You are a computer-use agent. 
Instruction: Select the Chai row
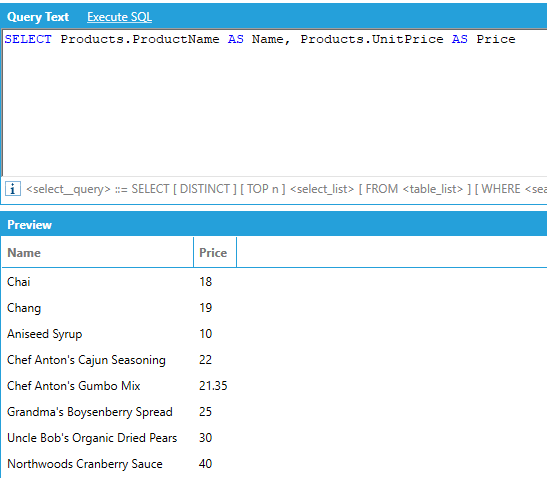pyautogui.click(x=274, y=282)
